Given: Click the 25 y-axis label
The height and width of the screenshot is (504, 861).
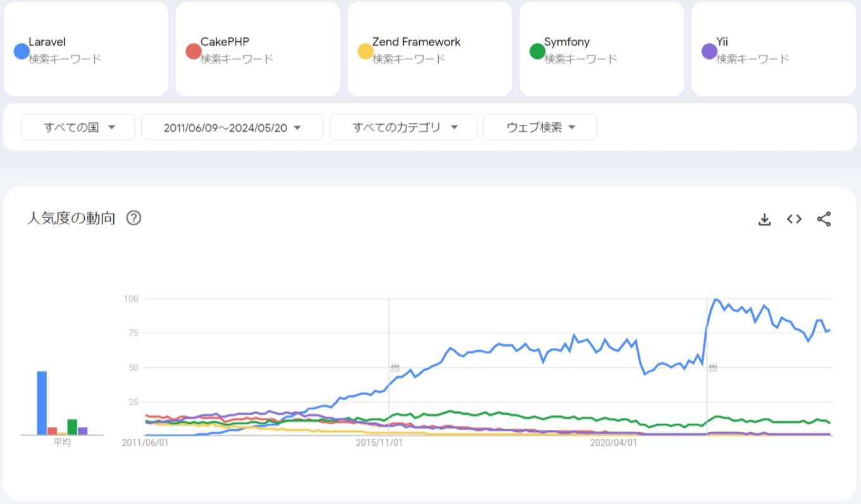Looking at the screenshot, I should click(134, 401).
